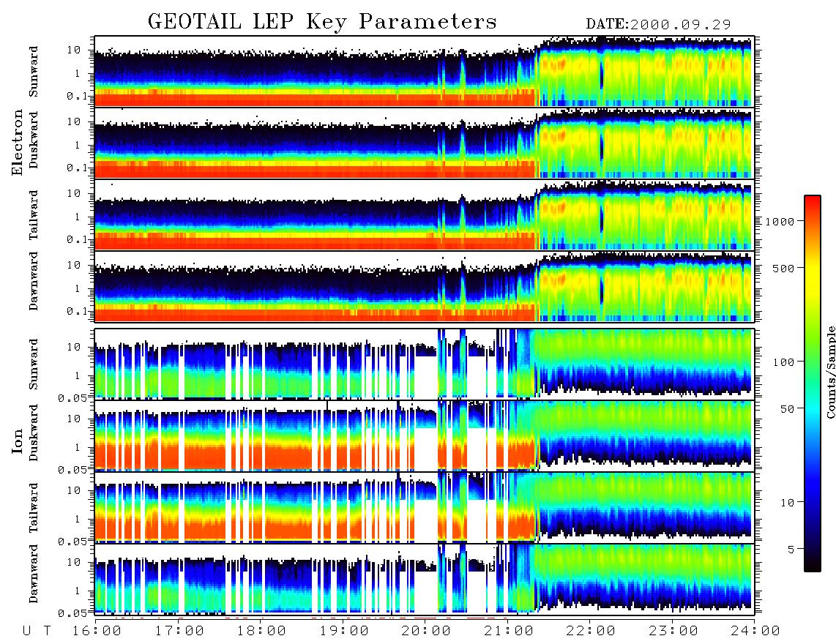Viewport: 836px width, 644px height.
Task: Click the Dawnward label of Ion group
Action: tap(34, 574)
